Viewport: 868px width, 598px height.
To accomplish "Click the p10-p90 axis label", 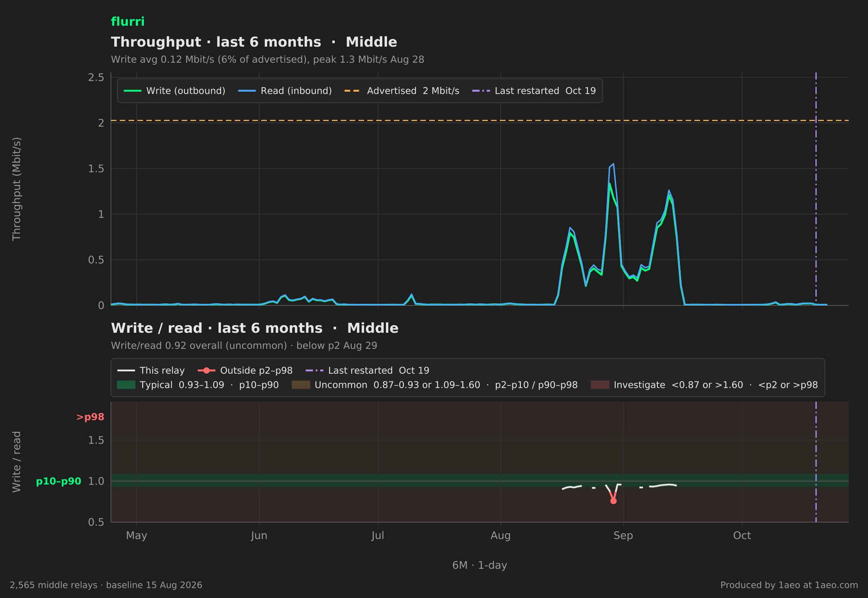I will click(59, 481).
